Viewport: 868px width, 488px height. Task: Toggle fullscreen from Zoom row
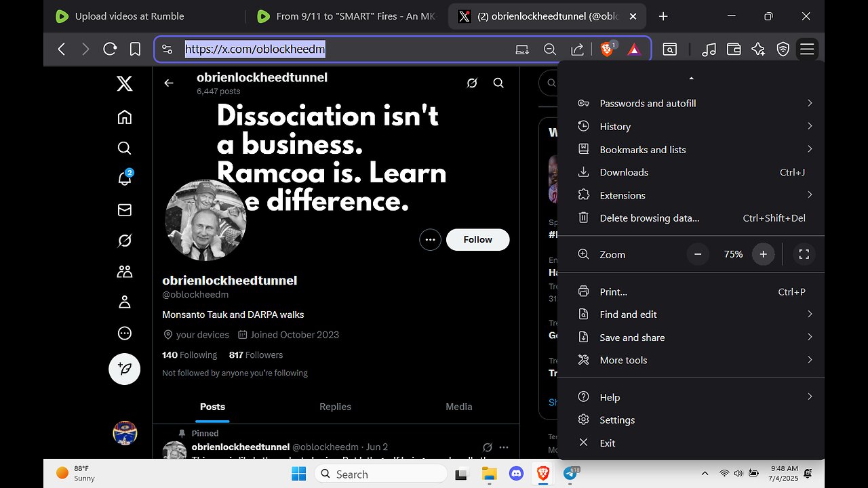pyautogui.click(x=804, y=254)
